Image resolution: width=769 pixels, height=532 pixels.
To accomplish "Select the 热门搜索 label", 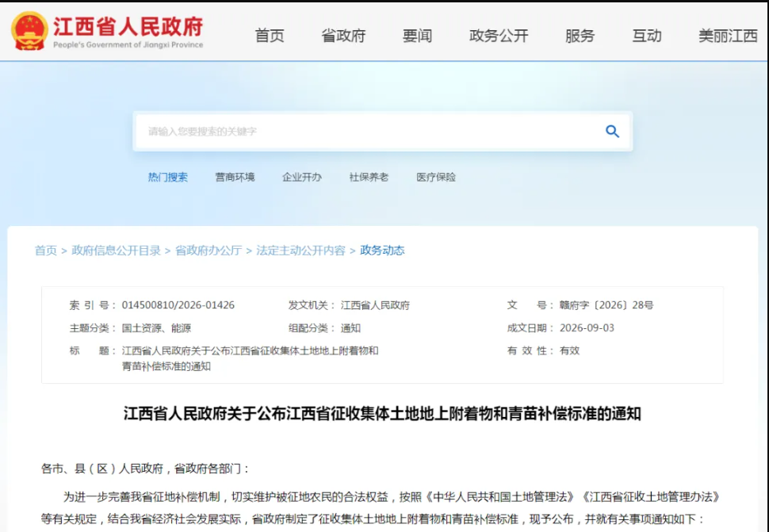I will (168, 177).
